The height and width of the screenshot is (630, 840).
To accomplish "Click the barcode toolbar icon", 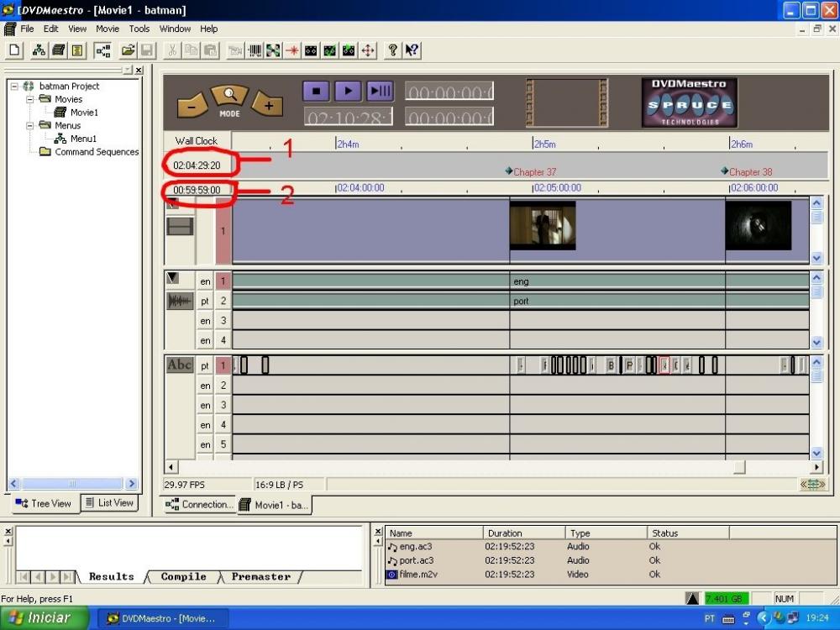I will click(255, 50).
